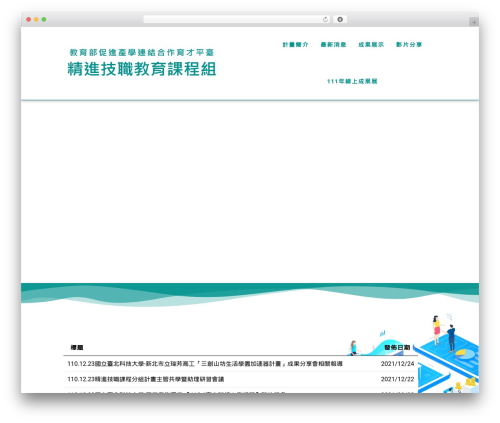Image resolution: width=500 pixels, height=423 pixels.
Task: Reload the page with the refresh icon
Action: (325, 20)
